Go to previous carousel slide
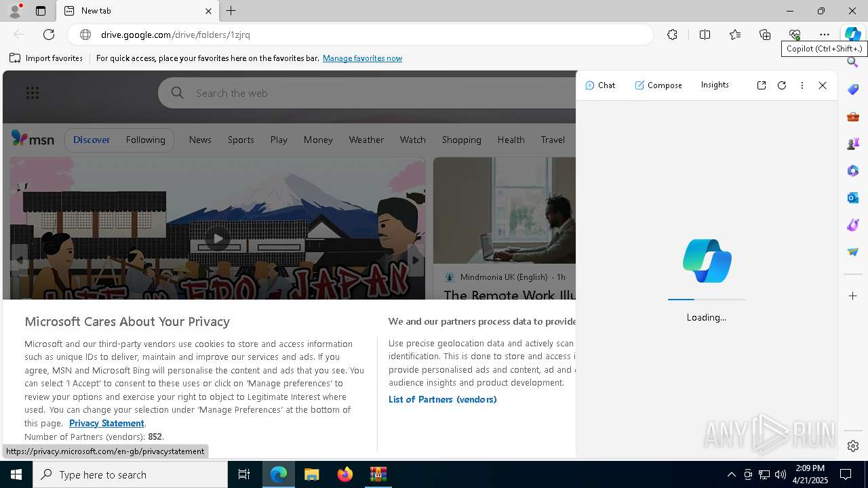The width and height of the screenshot is (868, 488). tap(20, 260)
